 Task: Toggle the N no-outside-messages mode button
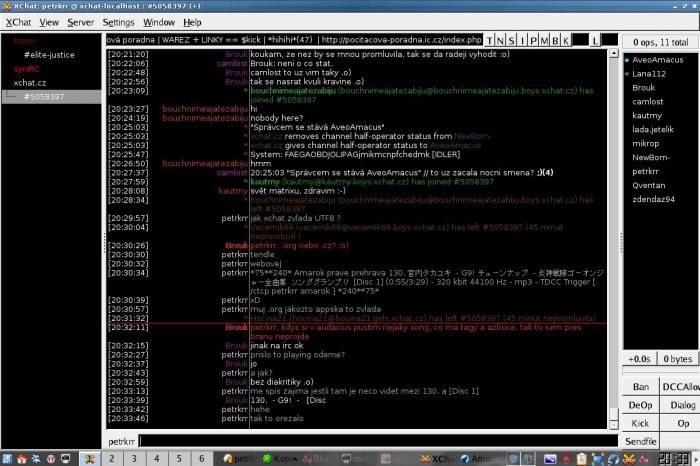[500, 40]
